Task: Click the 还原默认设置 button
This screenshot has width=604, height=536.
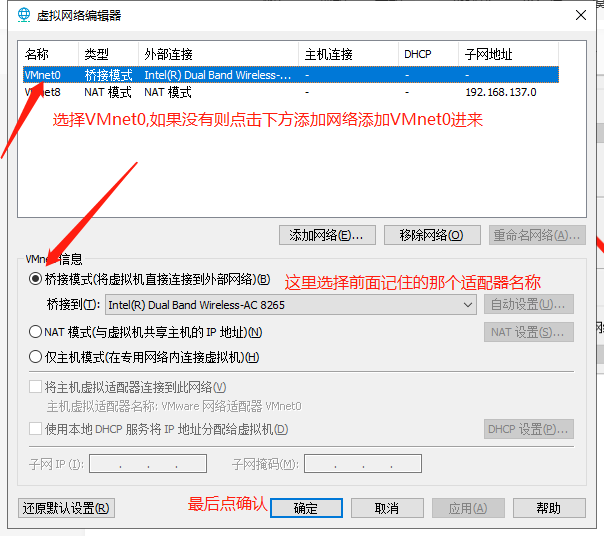Action: coord(66,508)
